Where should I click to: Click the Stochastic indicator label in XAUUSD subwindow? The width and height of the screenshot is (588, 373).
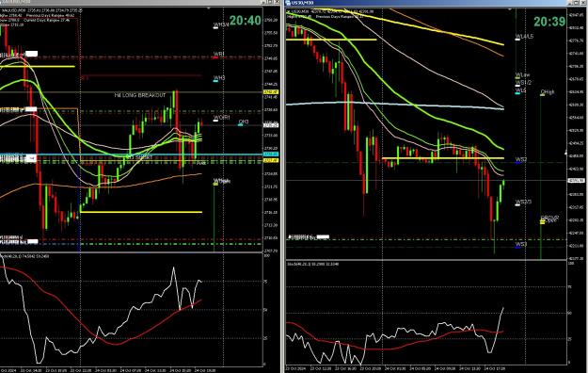pyautogui.click(x=24, y=256)
